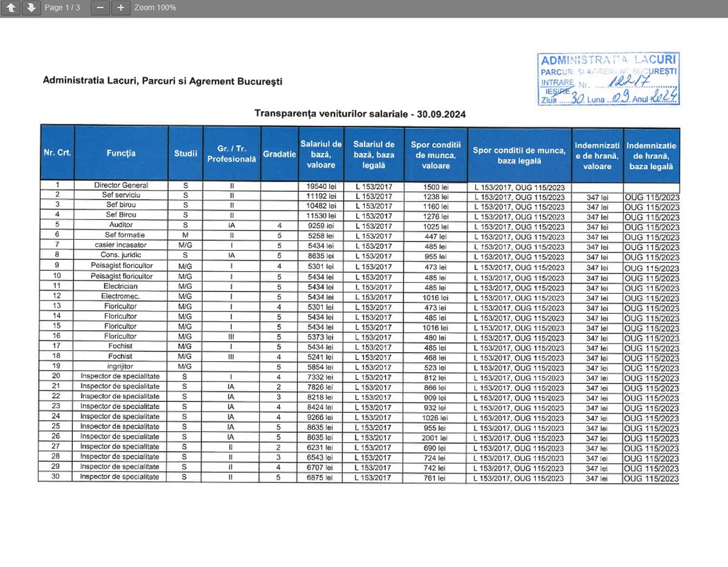Click the 'Salariul de bază, valoare' header

pyautogui.click(x=321, y=154)
